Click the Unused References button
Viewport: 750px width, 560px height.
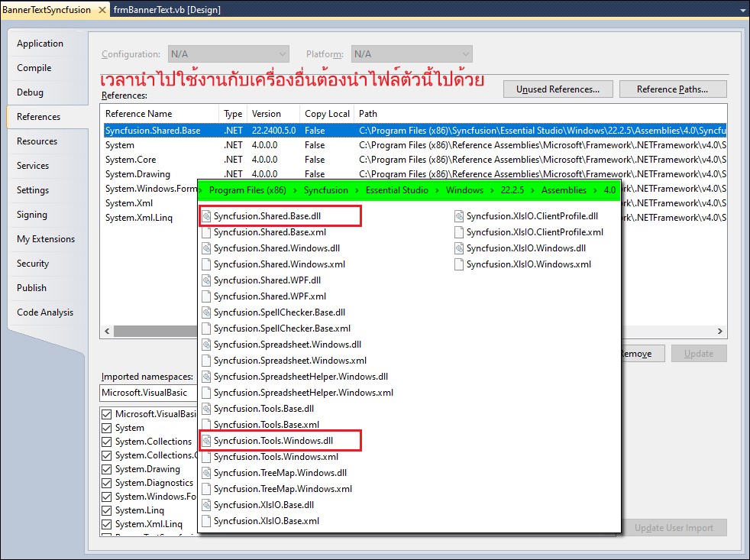[x=558, y=89]
